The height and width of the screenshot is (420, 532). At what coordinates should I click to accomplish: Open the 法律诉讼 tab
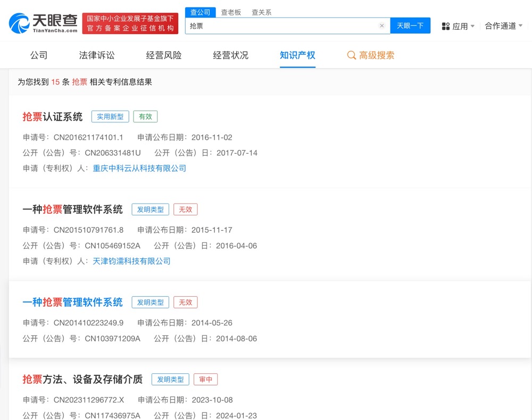97,55
